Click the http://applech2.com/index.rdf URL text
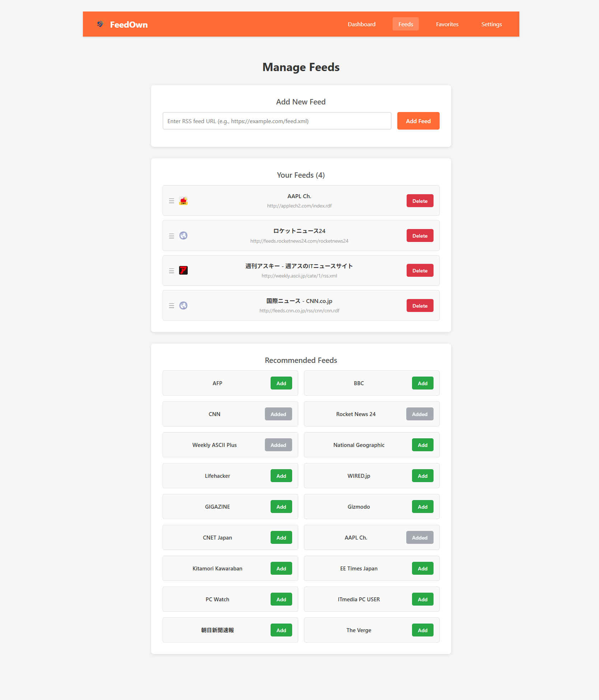Viewport: 599px width, 700px height. click(x=299, y=206)
